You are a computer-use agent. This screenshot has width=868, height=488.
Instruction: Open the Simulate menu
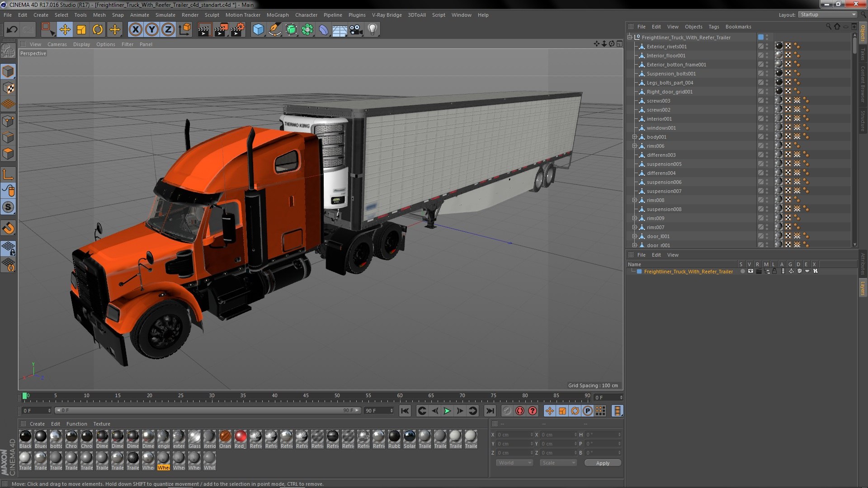click(x=165, y=15)
